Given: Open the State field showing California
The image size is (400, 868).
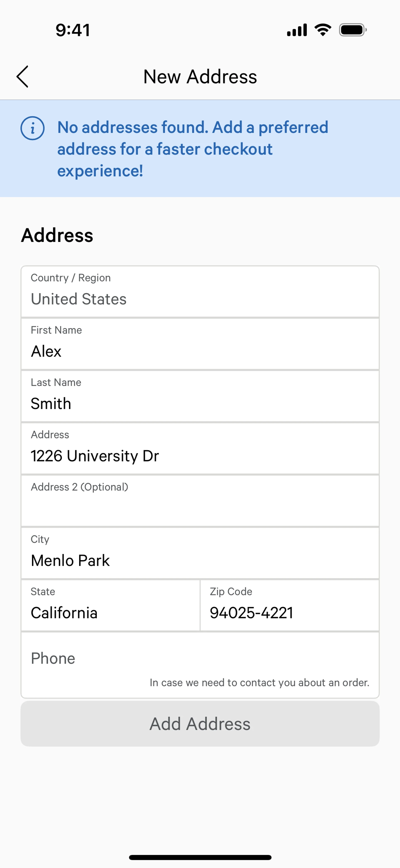Looking at the screenshot, I should [x=110, y=605].
